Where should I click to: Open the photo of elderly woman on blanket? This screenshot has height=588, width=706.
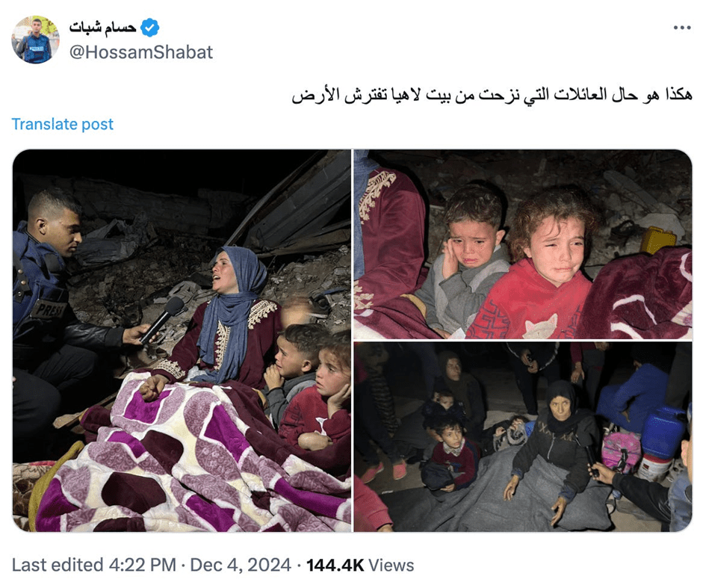[x=523, y=437]
